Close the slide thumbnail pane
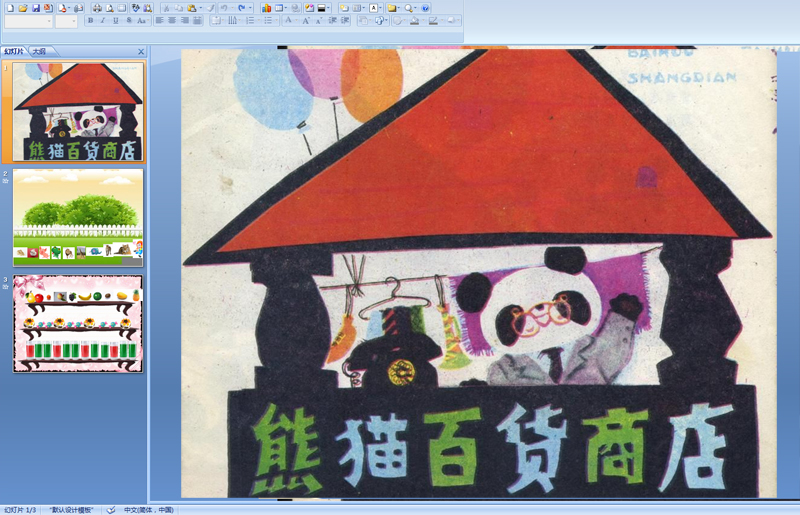Screen dimensions: 800x515 141,52
